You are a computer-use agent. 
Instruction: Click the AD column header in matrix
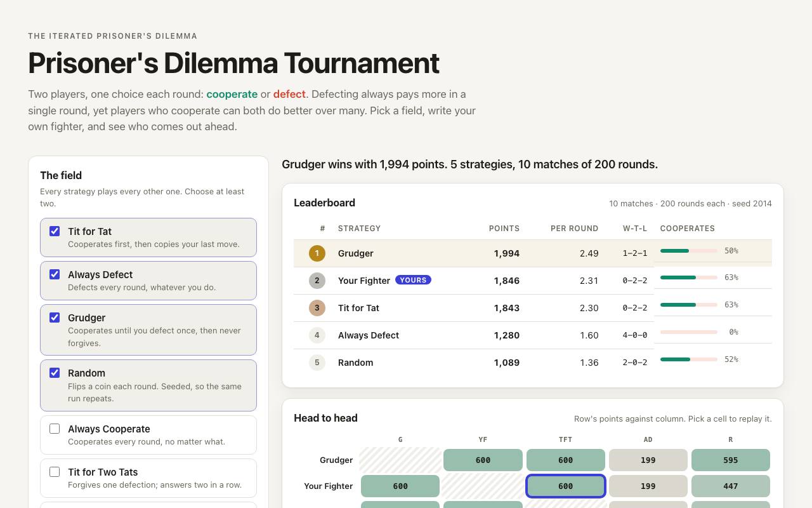tap(648, 439)
